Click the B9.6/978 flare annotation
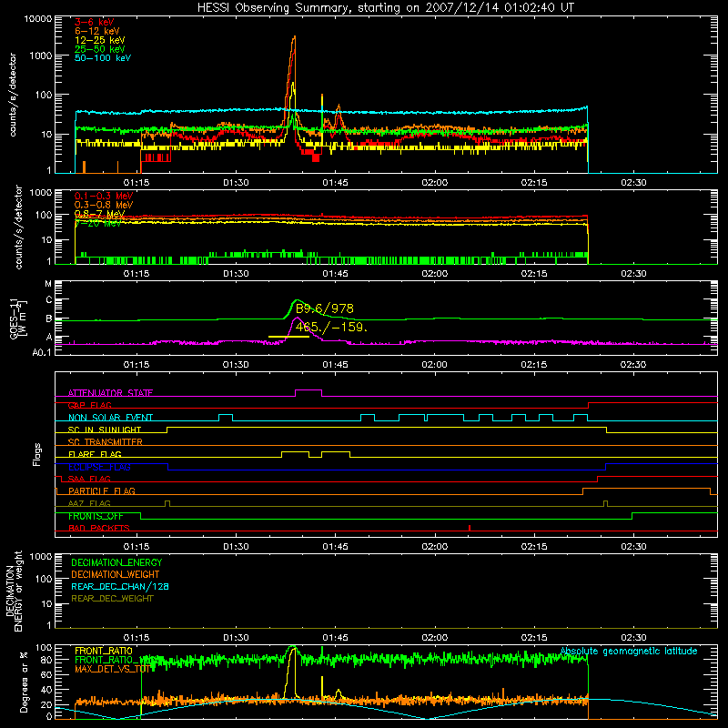728x728 pixels. (x=325, y=308)
